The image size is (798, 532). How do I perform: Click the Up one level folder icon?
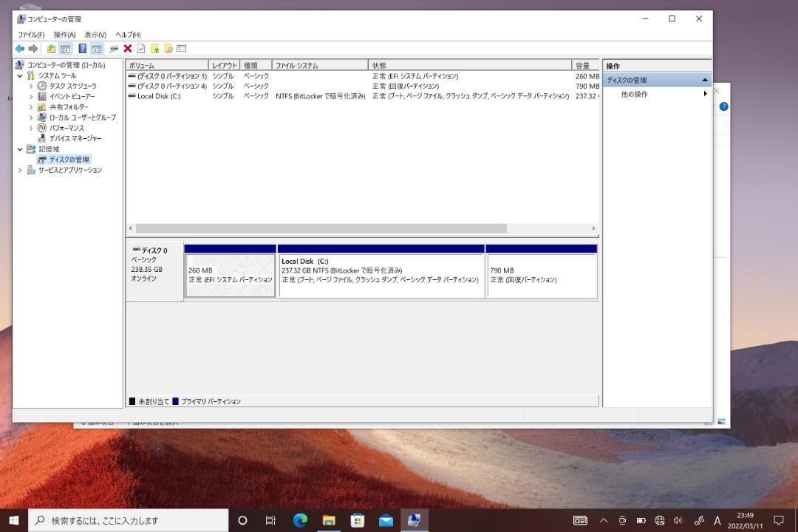(52, 49)
